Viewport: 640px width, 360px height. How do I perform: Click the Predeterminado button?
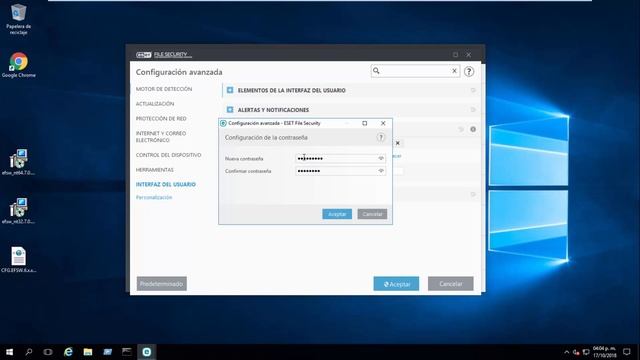(x=162, y=284)
